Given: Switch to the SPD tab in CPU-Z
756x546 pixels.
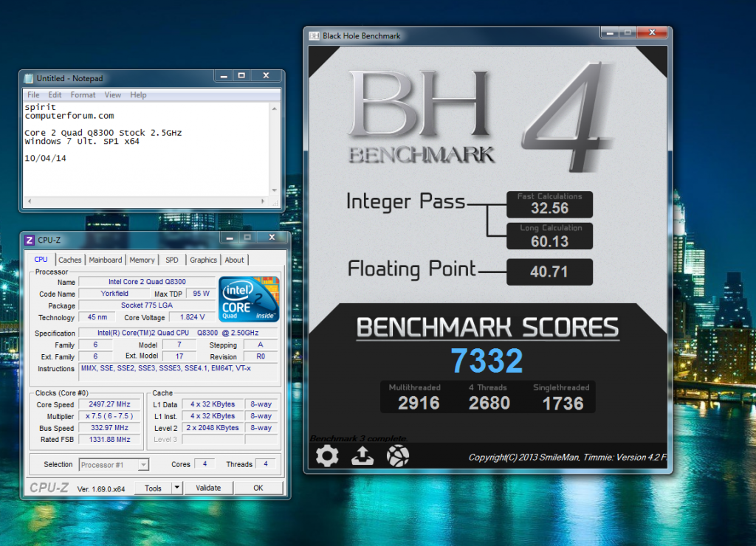Looking at the screenshot, I should (171, 260).
